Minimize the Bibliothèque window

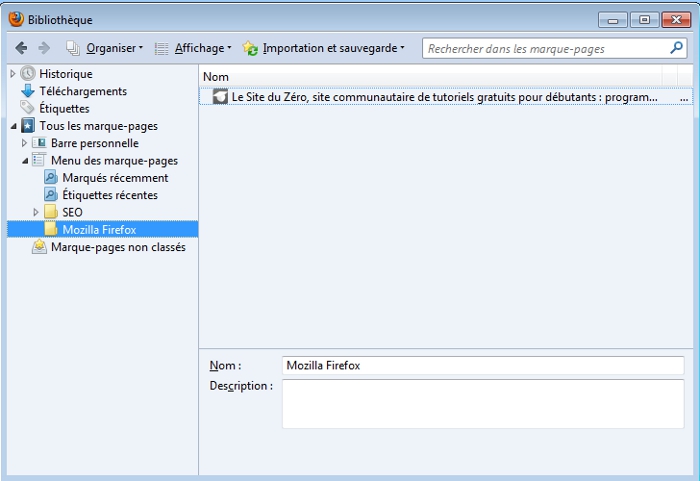pyautogui.click(x=613, y=20)
